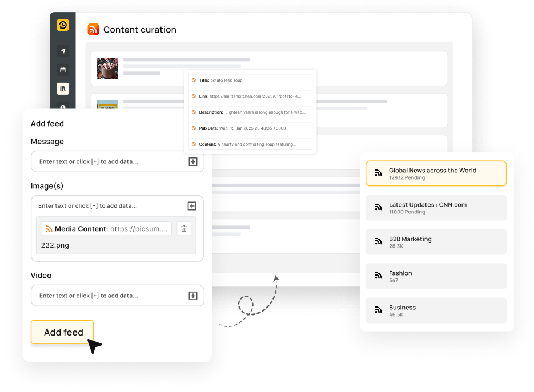Viewport: 534px width, 392px height.
Task: Open the paper plane publishing icon
Action: [63, 50]
